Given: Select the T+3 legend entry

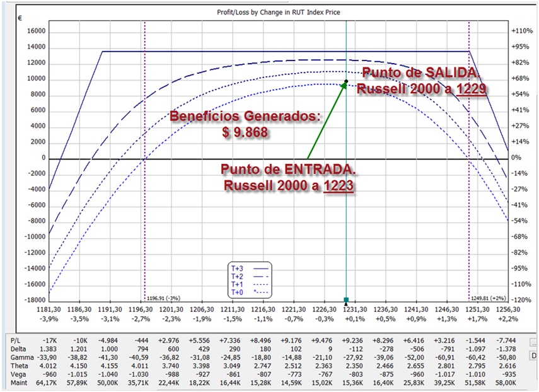Looking at the screenshot, I should (x=250, y=268).
